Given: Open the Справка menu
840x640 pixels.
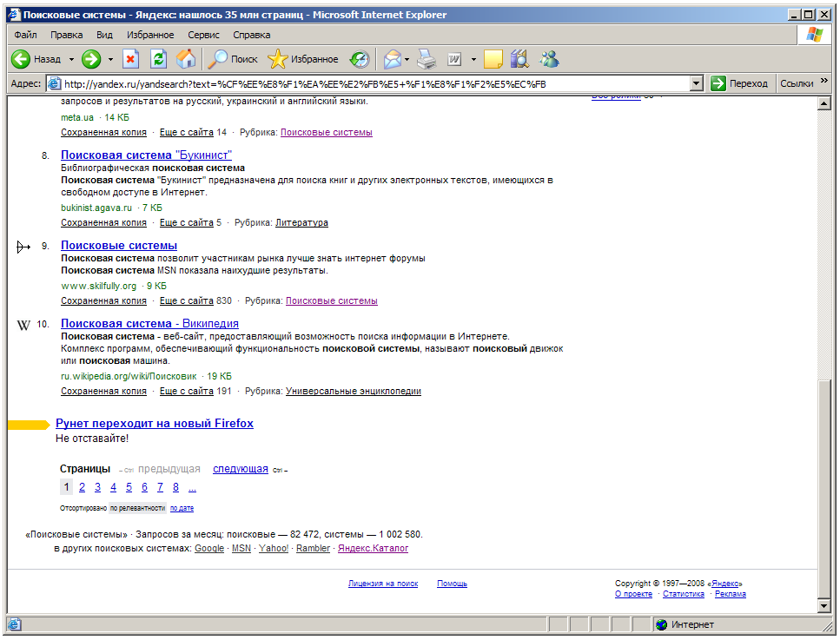Looking at the screenshot, I should (x=251, y=35).
